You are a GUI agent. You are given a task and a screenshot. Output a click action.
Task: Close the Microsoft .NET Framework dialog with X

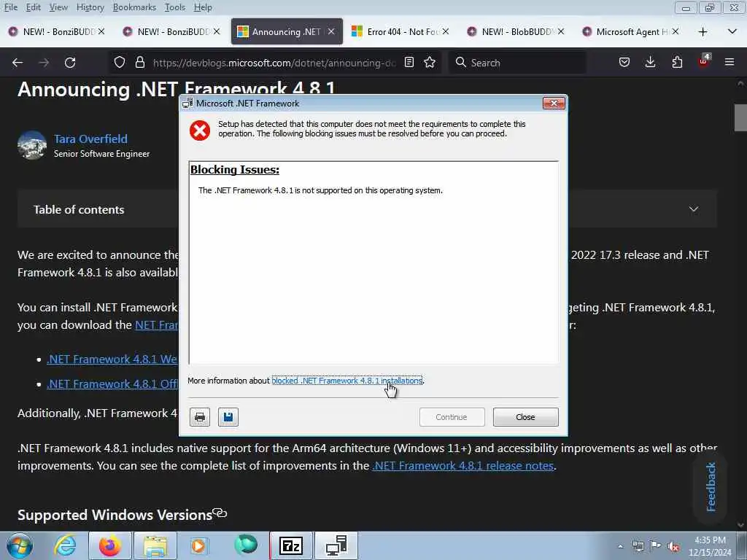click(x=554, y=104)
